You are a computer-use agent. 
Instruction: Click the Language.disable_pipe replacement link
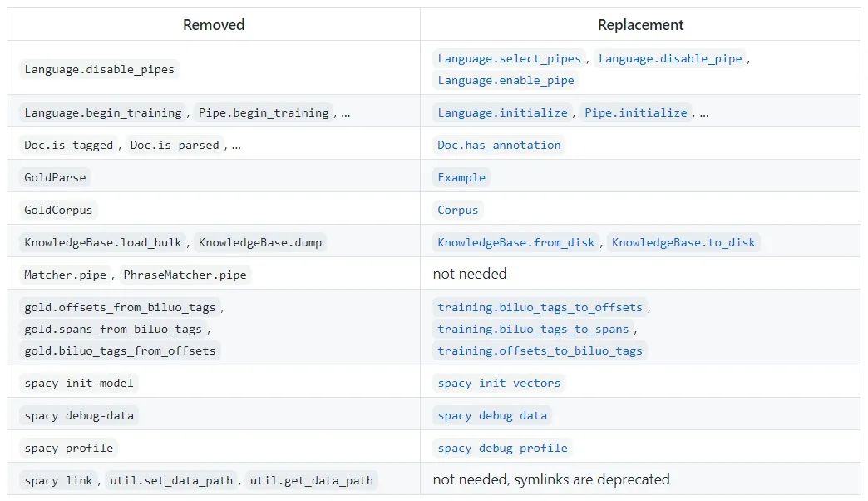[x=670, y=58]
